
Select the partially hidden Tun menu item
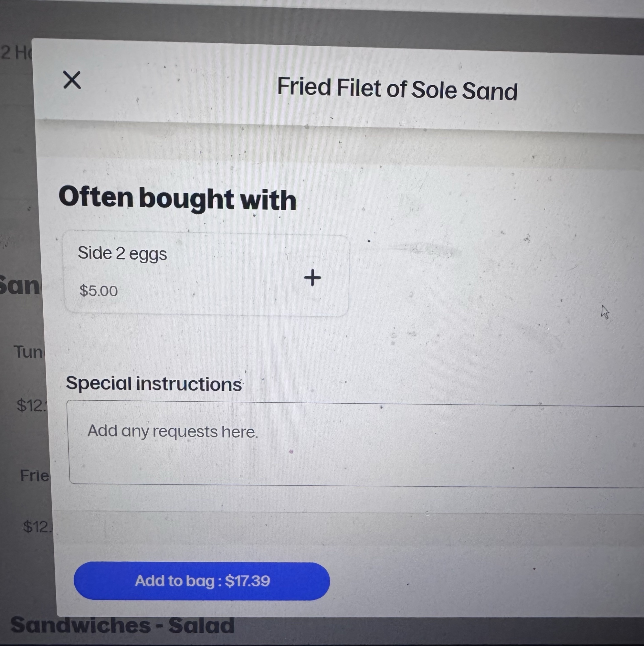[28, 352]
